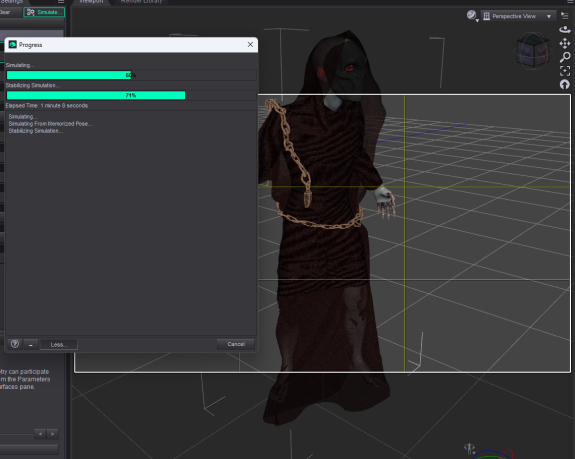
Task: Click the next arrow button bottom-left
Action: tap(52, 434)
